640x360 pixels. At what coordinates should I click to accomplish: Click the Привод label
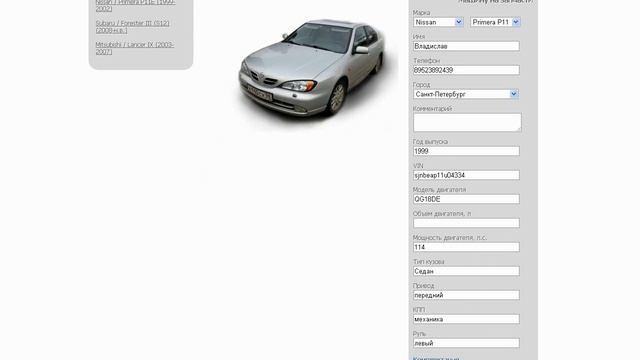coord(423,286)
